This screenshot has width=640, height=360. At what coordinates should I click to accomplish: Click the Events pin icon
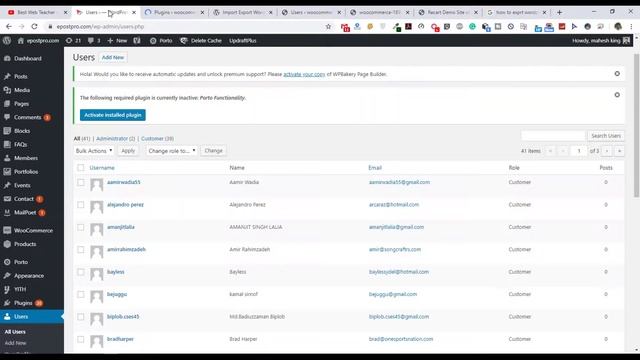coord(7,185)
